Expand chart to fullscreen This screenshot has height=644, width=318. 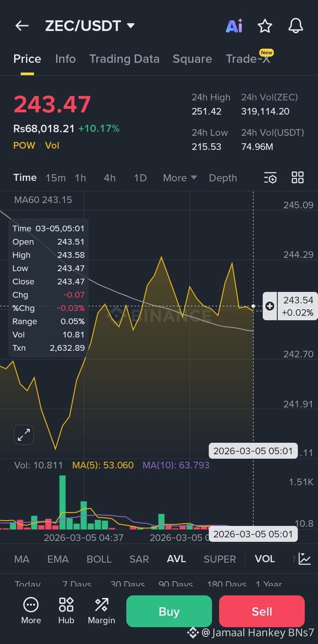click(24, 435)
